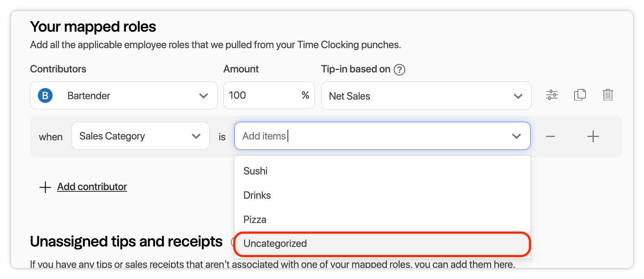This screenshot has height=279, width=644.
Task: Delete the Bartender contributor with the trash icon
Action: click(x=607, y=95)
